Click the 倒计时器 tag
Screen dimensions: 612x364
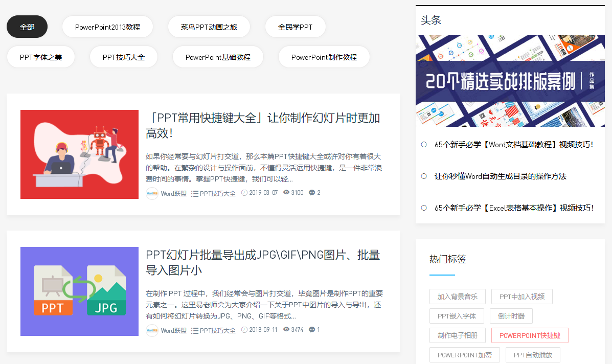tap(511, 316)
